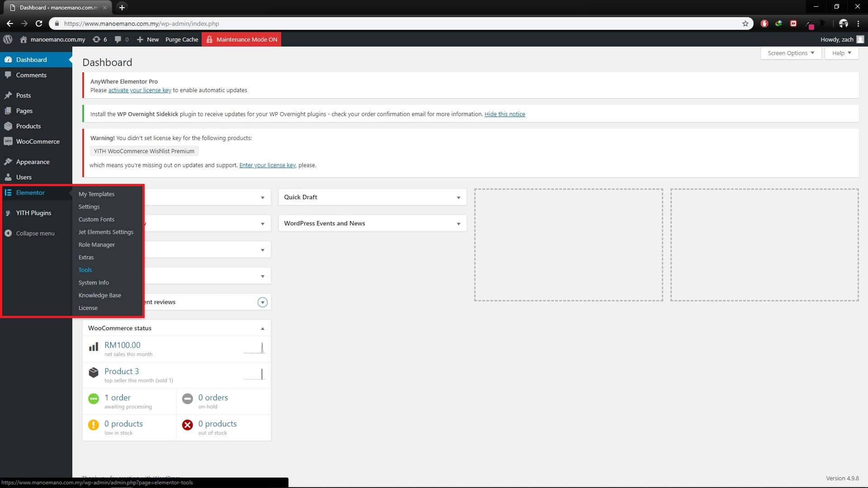The height and width of the screenshot is (488, 868).
Task: Open Extras in Elementor submenu
Action: coord(86,257)
